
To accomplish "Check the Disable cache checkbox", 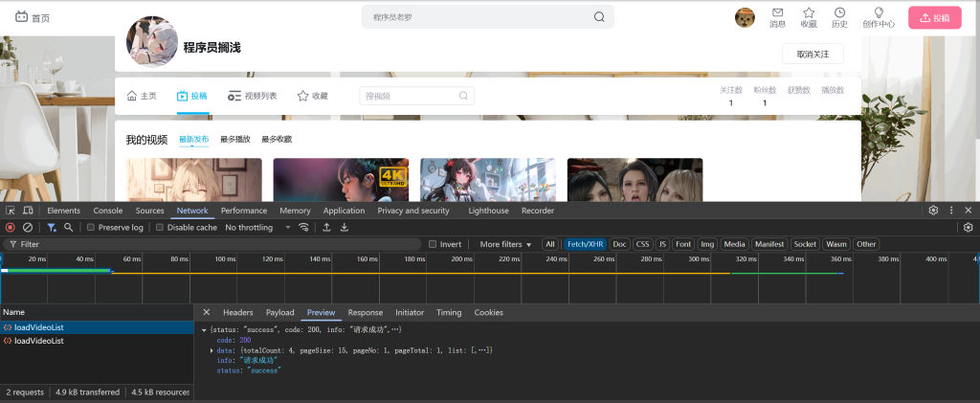I will click(x=160, y=228).
